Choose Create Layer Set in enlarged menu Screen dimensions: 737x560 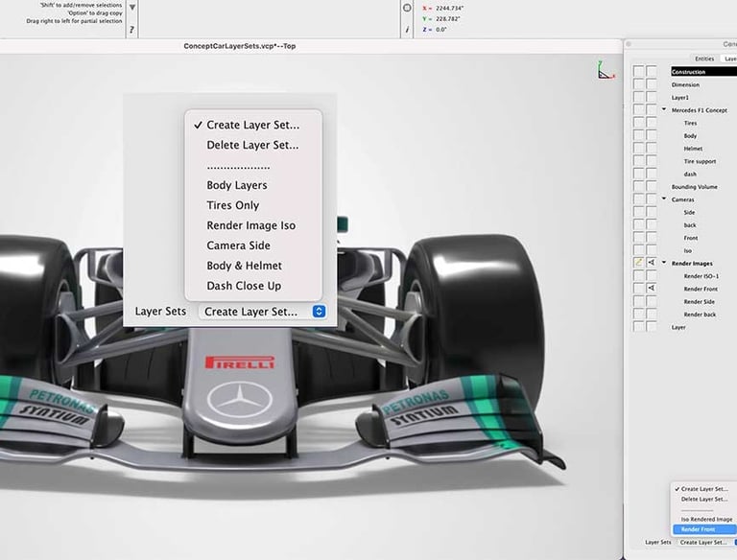253,125
